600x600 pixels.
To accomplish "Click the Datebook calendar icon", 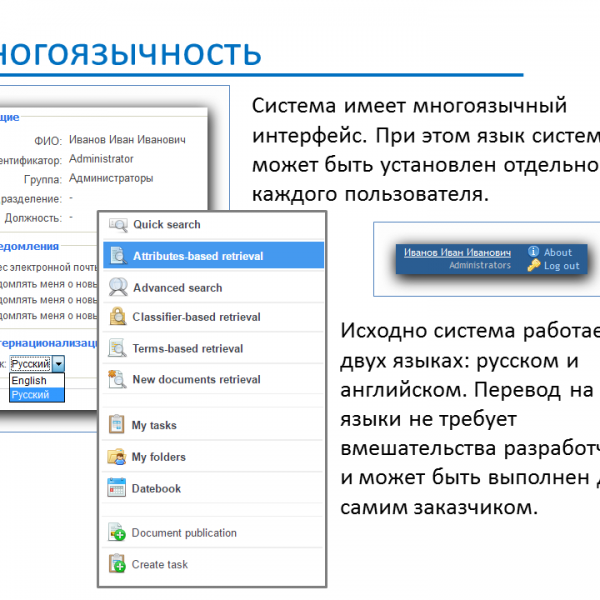I will tap(117, 489).
